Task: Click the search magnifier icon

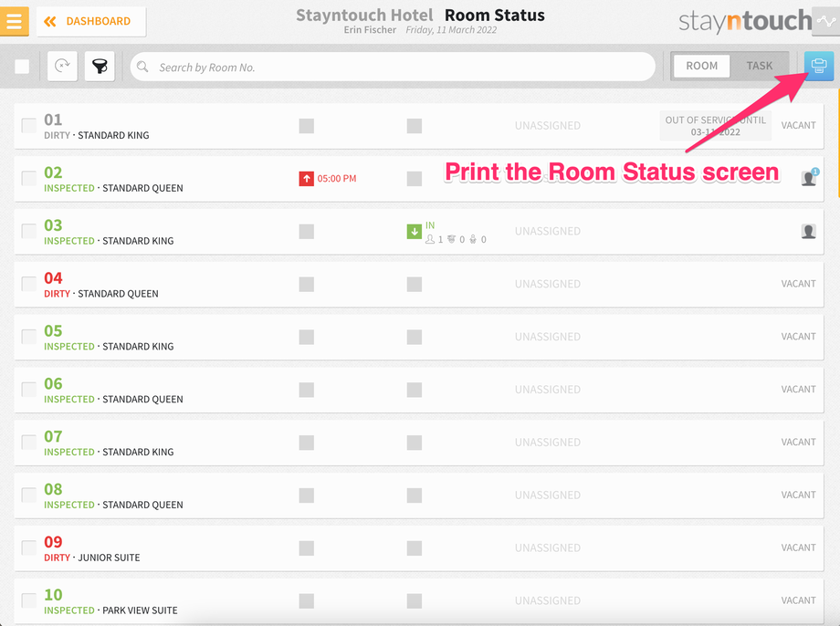Action: [x=142, y=67]
